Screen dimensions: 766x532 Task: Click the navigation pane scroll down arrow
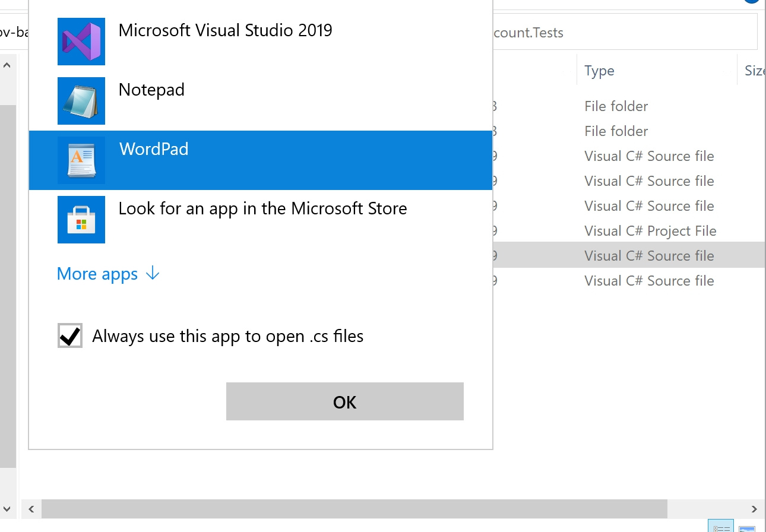pos(7,509)
